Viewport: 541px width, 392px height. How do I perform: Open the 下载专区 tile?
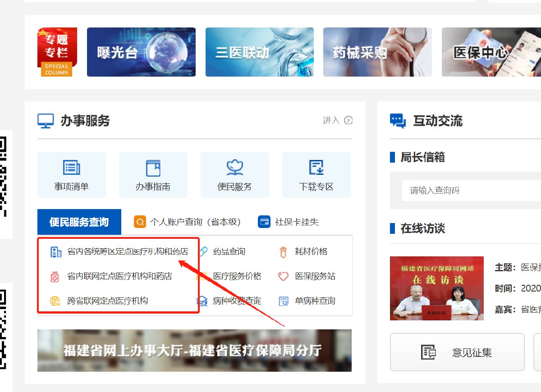[316, 175]
